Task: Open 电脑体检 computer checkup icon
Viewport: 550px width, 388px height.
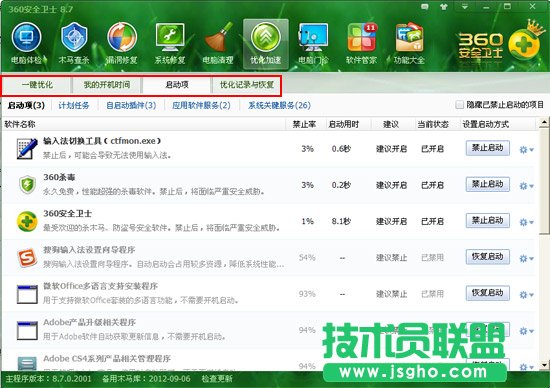Action: click(x=26, y=44)
